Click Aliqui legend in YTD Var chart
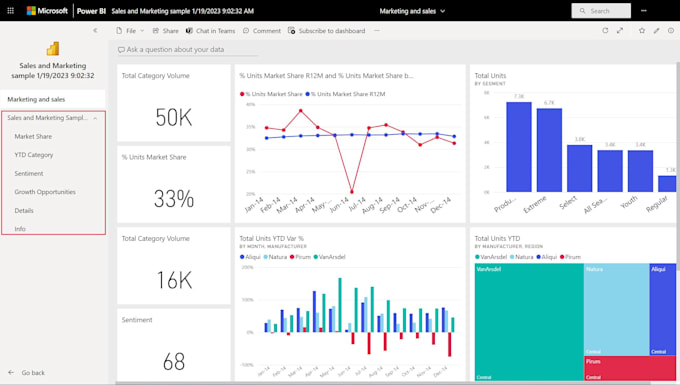Viewport: 680px width, 385px height. tap(250, 257)
